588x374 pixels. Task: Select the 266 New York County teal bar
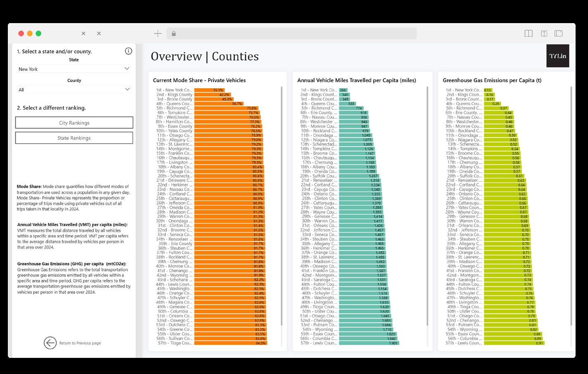pos(343,90)
